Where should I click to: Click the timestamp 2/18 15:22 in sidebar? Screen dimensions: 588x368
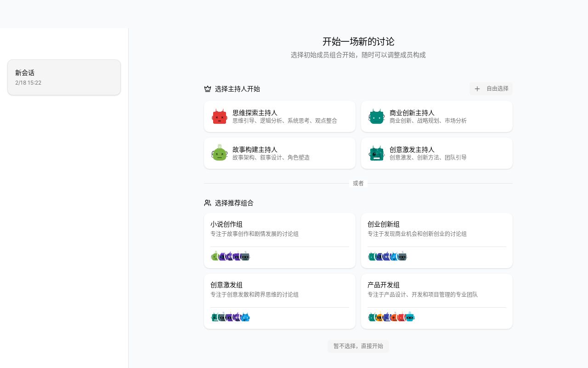coord(28,83)
